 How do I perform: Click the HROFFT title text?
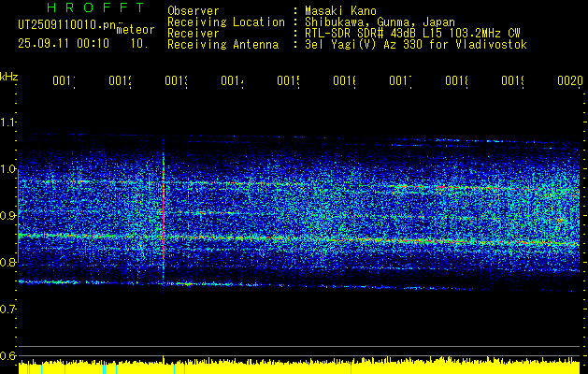pyautogui.click(x=96, y=7)
